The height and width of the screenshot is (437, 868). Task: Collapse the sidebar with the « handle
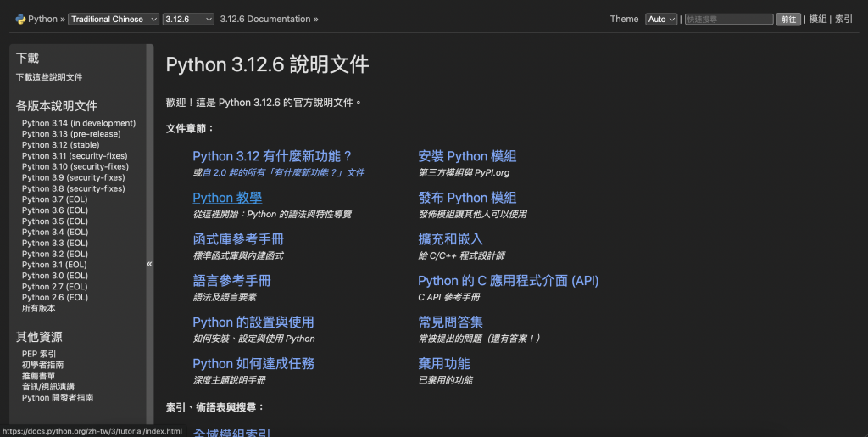pos(149,264)
